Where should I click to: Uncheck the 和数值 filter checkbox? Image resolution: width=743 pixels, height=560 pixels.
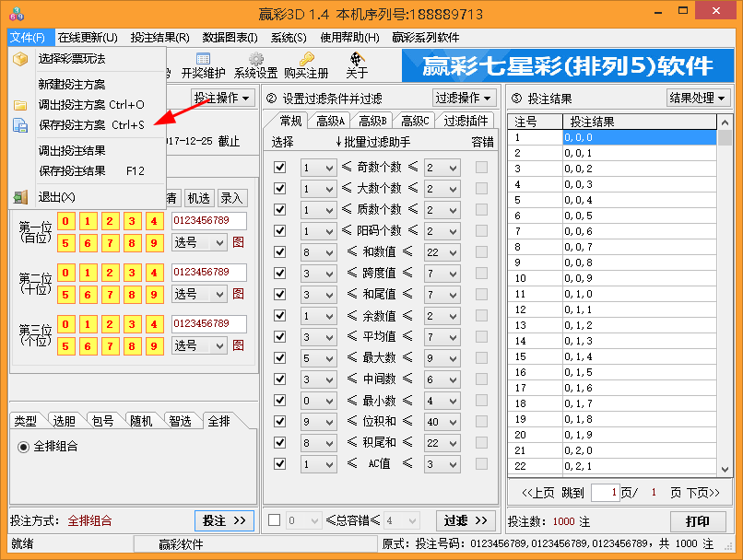[280, 251]
